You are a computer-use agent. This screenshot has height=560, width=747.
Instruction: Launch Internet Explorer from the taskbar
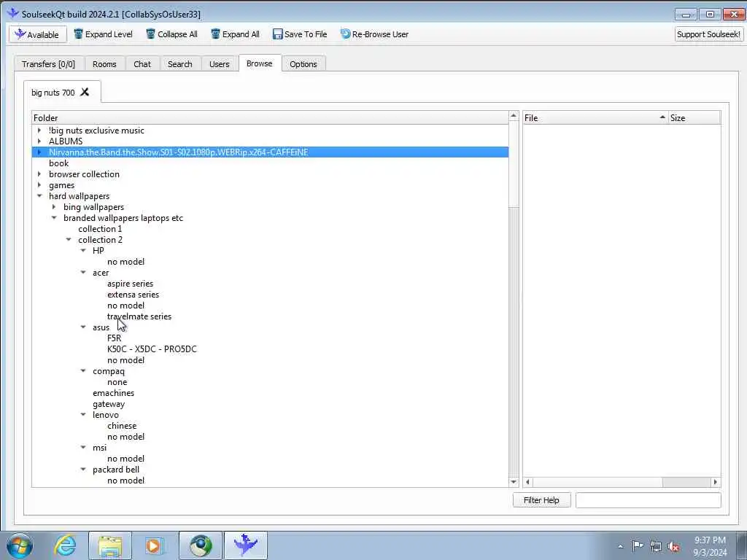(65, 545)
